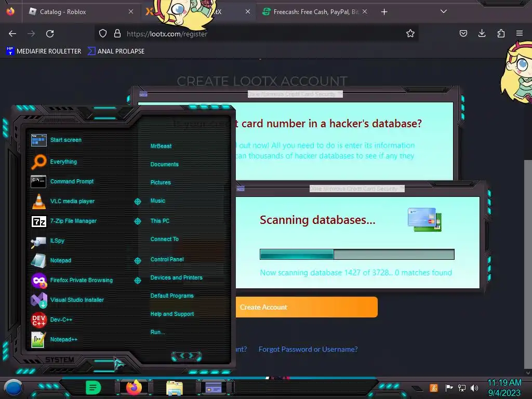
Task: Open Pictures from start menu
Action: [161, 182]
